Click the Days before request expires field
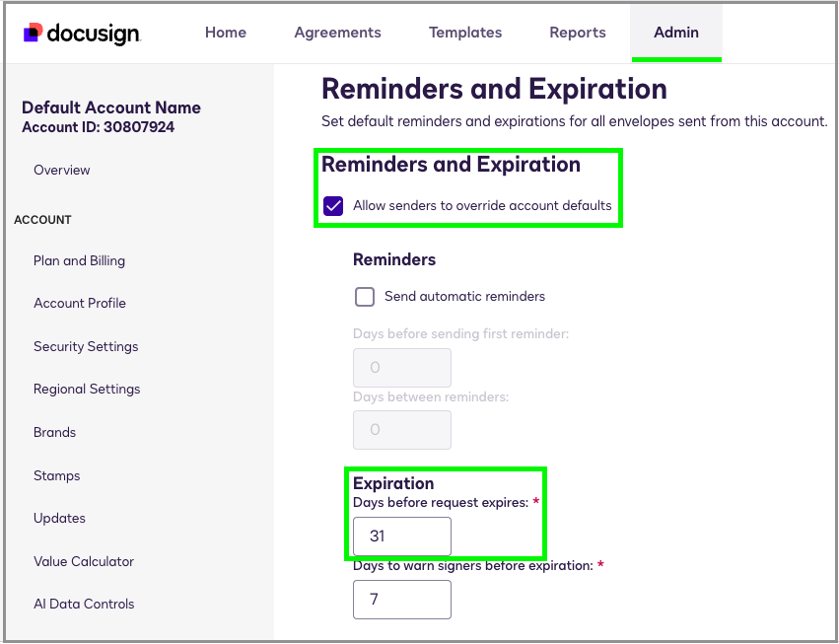 [x=402, y=537]
